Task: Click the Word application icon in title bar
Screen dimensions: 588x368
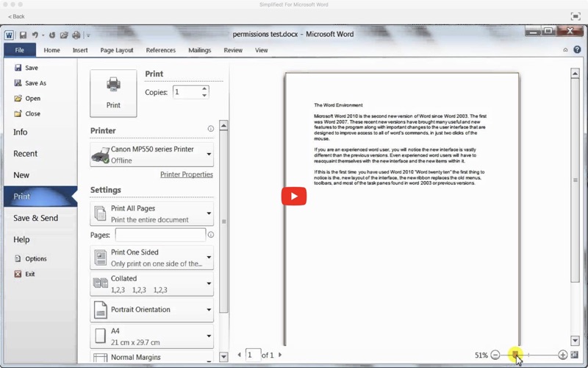Action: pyautogui.click(x=9, y=35)
